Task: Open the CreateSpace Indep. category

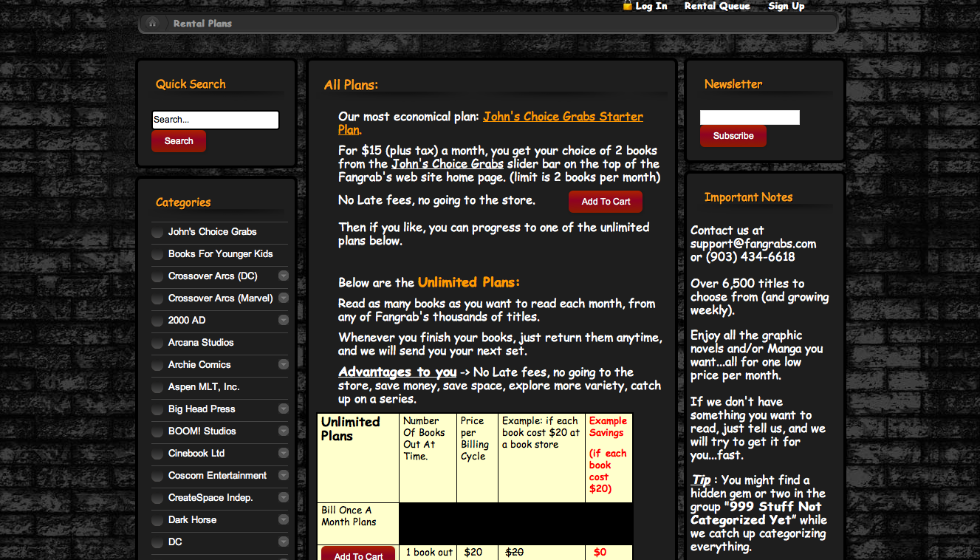Action: pyautogui.click(x=210, y=497)
